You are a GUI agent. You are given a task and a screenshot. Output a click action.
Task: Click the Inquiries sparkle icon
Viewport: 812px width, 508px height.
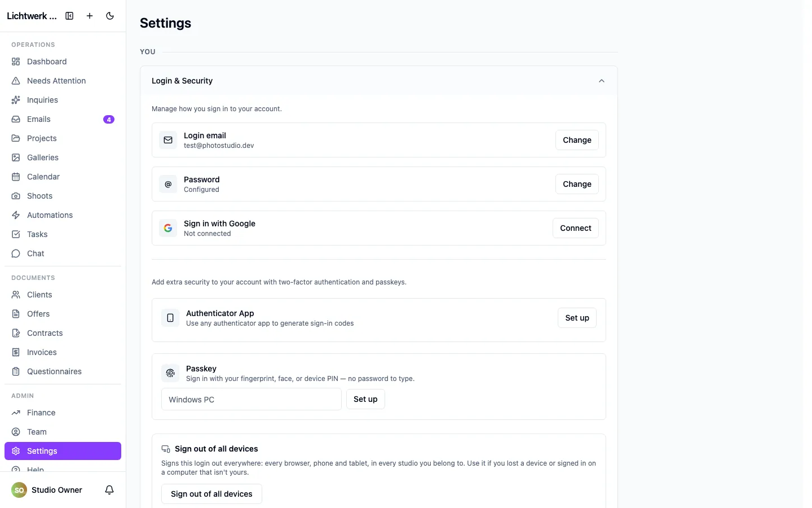pos(16,100)
